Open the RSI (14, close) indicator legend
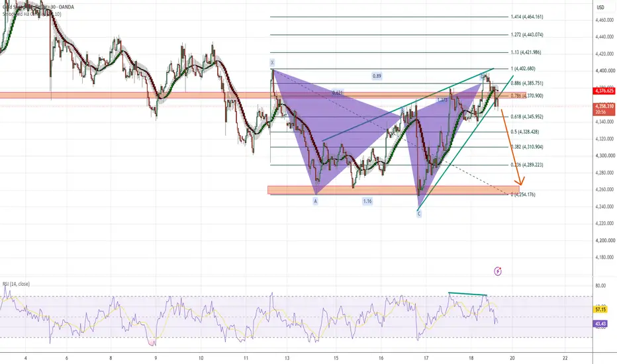Screen dimensions: 617x364 16,284
